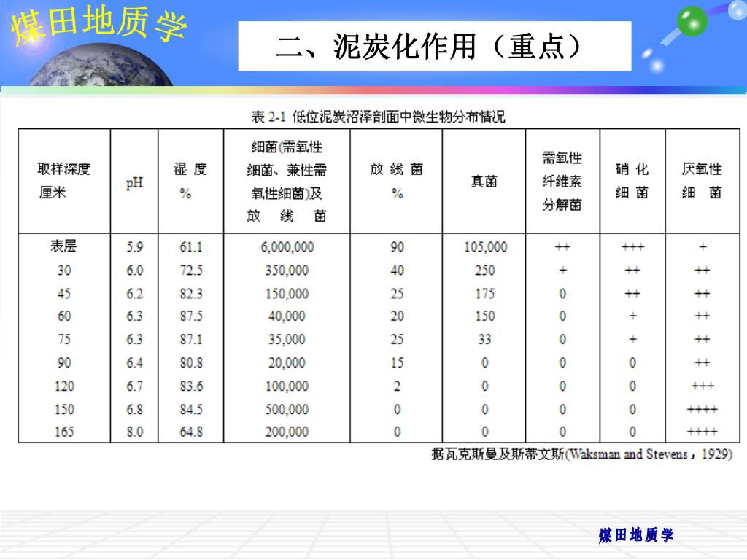
Task: Click the depth value 120
Action: tap(64, 386)
